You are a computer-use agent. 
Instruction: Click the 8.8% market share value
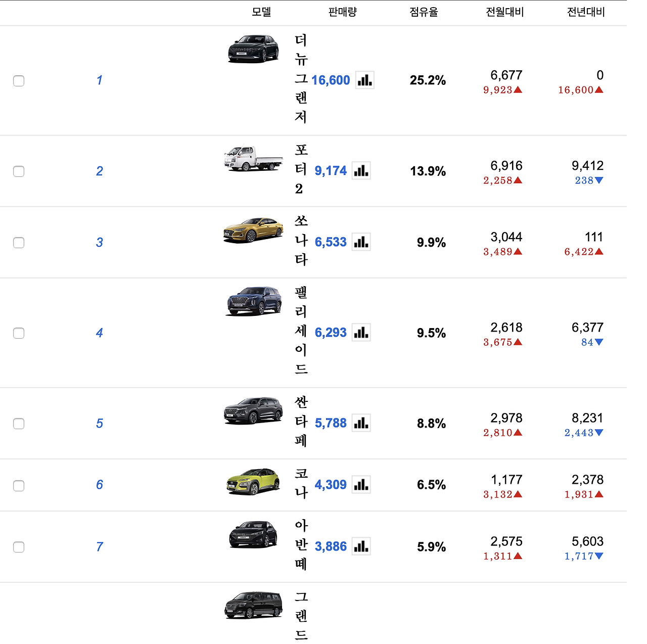click(x=431, y=423)
